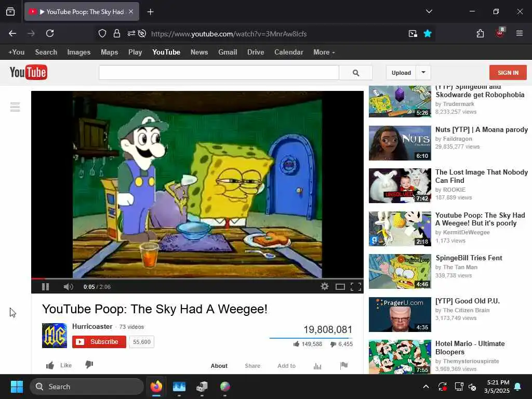
Task: Open the YouTube guide hamburger menu
Action: coord(15,107)
